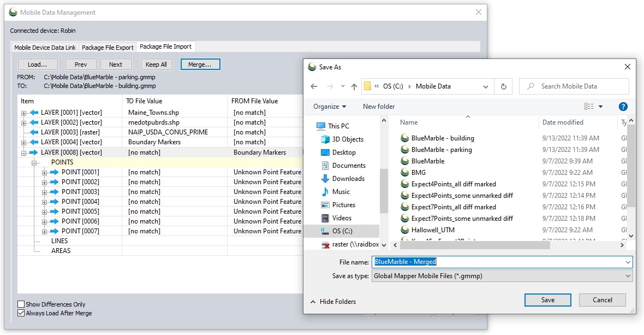
Task: Click the Save button
Action: tap(547, 300)
